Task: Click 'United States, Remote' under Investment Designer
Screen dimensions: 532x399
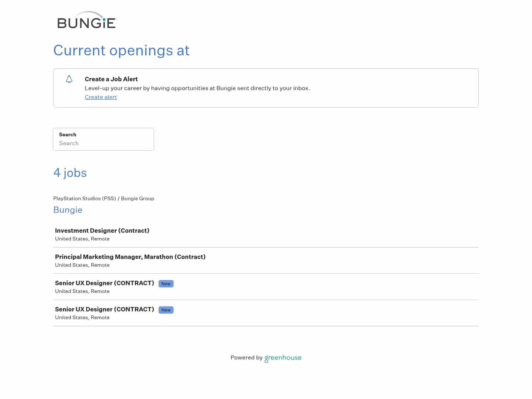Action: [82, 239]
